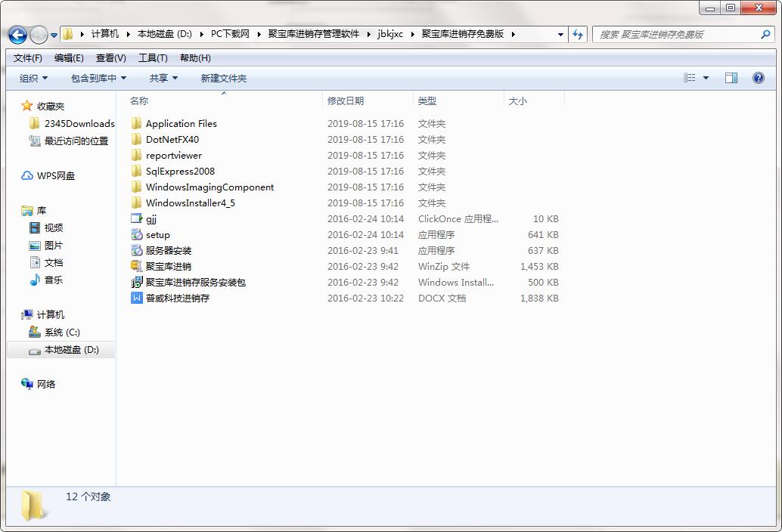
Task: Open the 工具(T) menu
Action: (153, 58)
